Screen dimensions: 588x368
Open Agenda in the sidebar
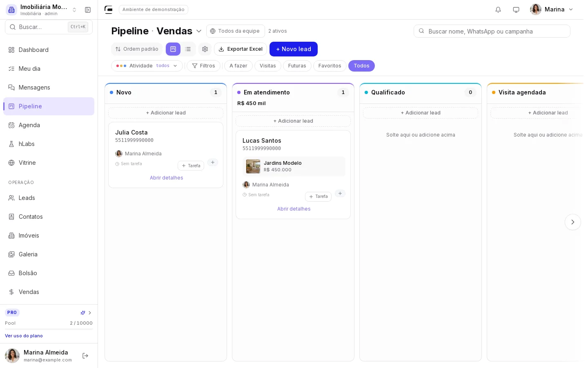tap(49, 125)
